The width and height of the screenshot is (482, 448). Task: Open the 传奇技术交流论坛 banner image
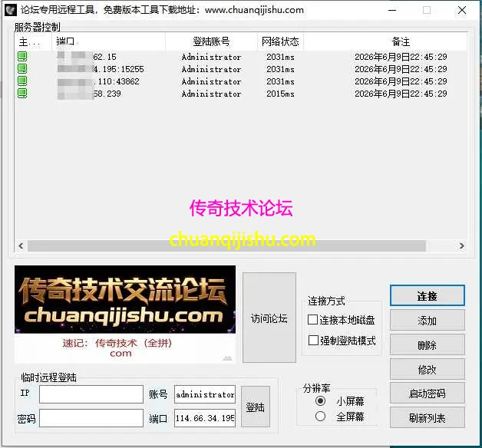[x=125, y=300]
